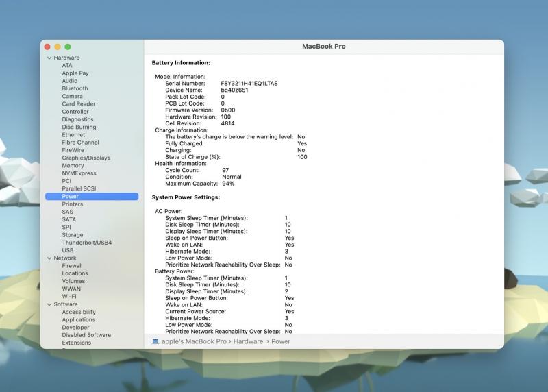This screenshot has width=548, height=392.
Task: Collapse the Network section disclosure triangle
Action: (x=49, y=258)
